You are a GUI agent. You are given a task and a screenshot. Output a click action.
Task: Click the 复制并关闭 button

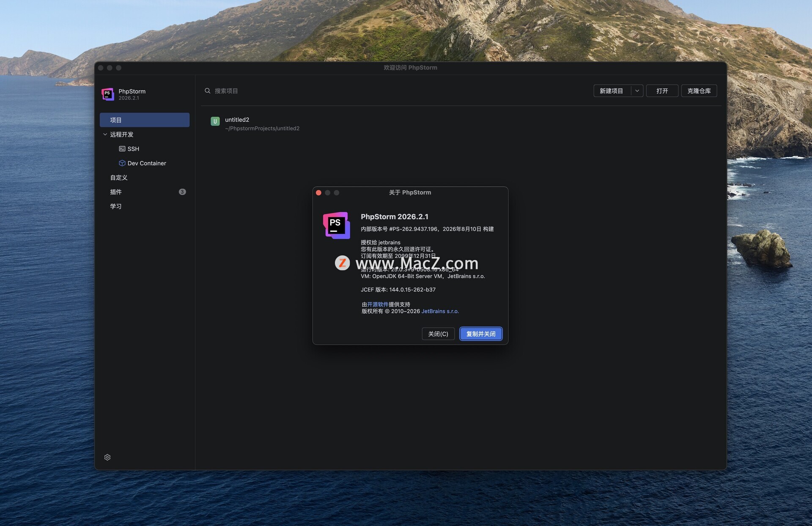[x=481, y=334]
